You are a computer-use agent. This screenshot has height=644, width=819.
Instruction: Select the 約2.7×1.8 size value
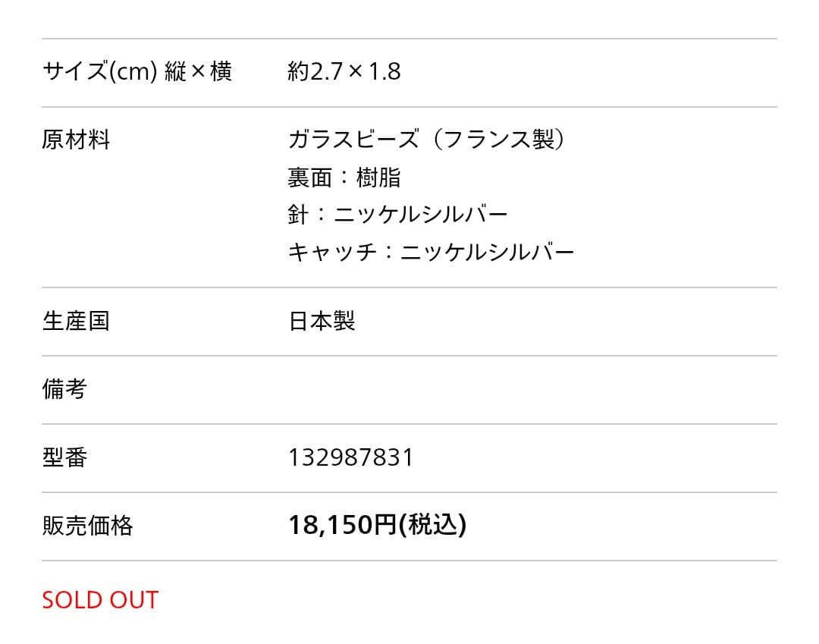point(344,72)
